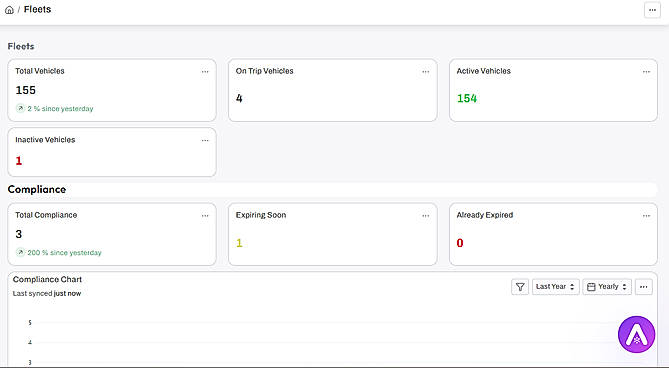Click the '200 % since yesterday' text

click(x=64, y=253)
